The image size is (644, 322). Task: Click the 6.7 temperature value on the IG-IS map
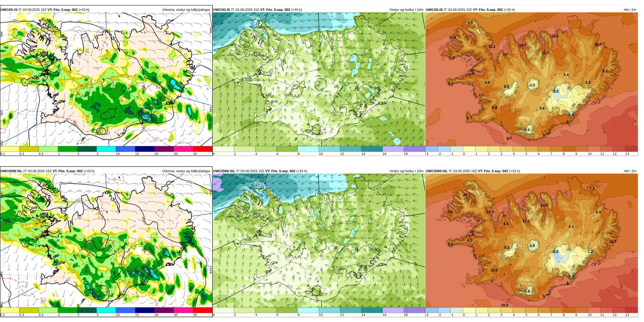[469, 118]
